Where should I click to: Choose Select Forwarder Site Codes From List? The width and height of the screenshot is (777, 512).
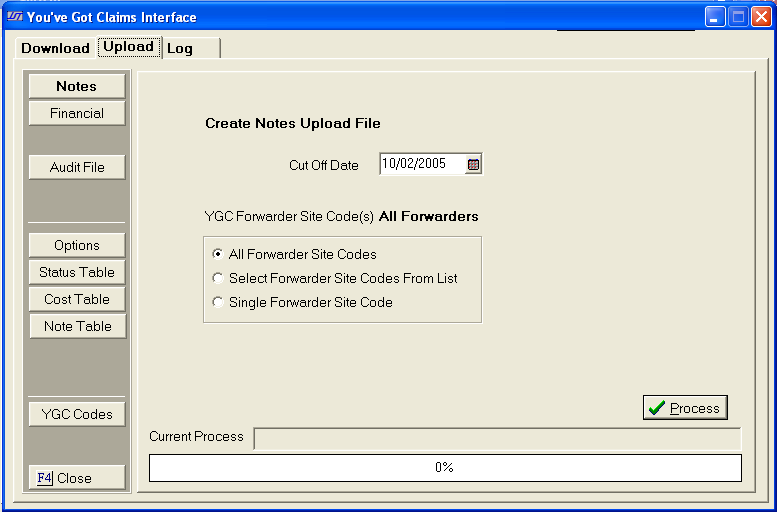[x=218, y=278]
